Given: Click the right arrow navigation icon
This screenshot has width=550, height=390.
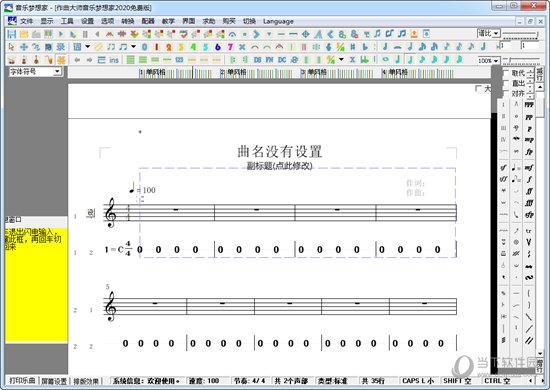Looking at the screenshot, I should point(89,60).
